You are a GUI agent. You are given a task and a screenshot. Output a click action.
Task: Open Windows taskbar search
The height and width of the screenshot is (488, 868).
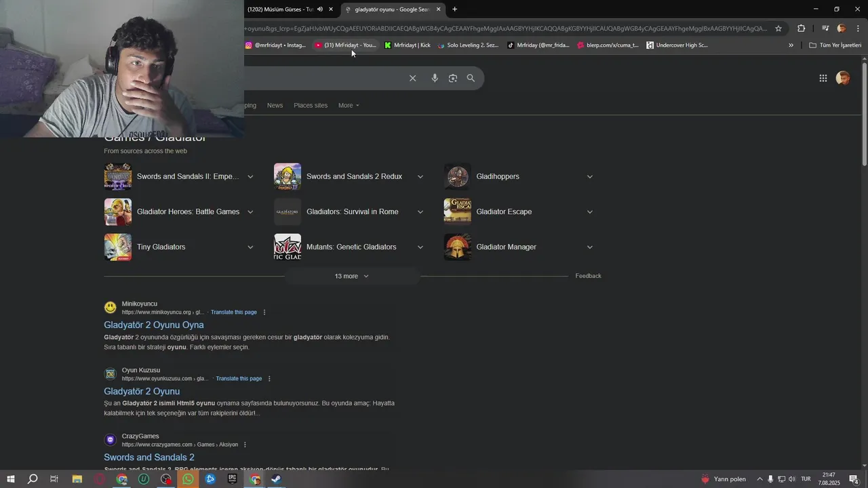pyautogui.click(x=33, y=479)
